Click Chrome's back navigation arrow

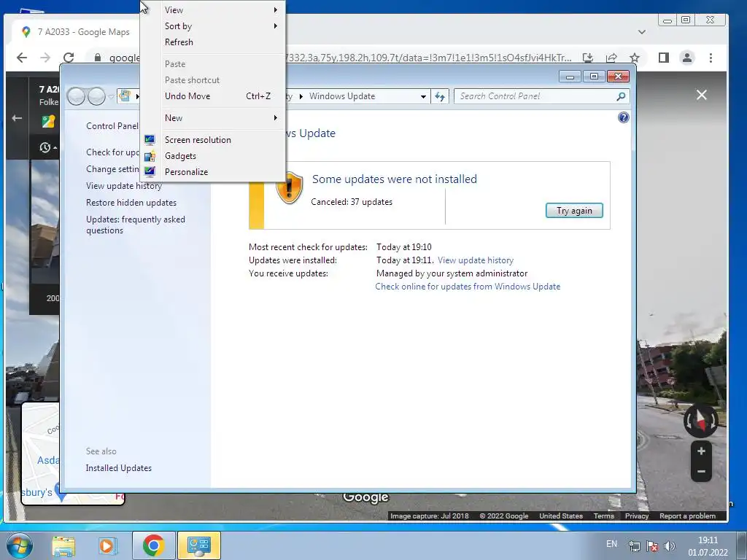tap(22, 58)
